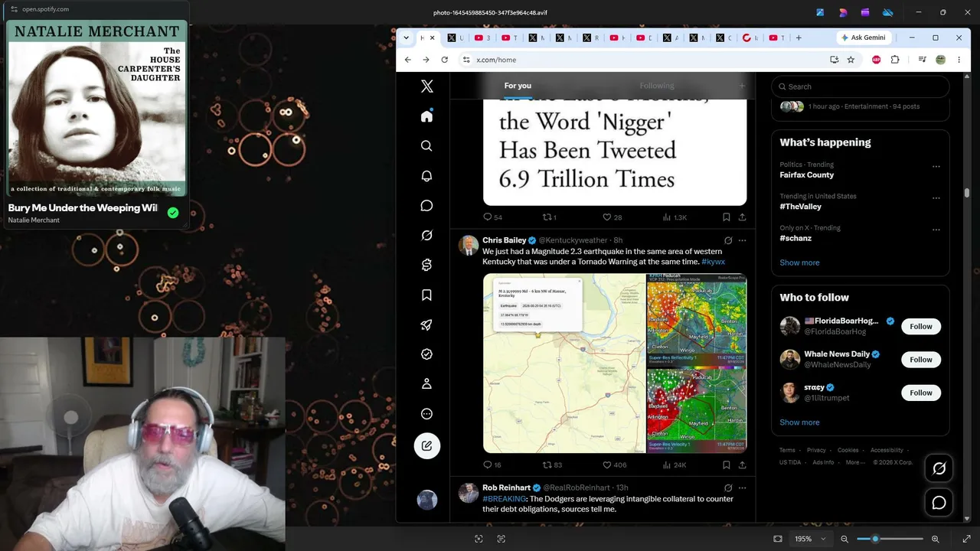Open the #BREAKING hashtag in Rob Reinhart's post

point(505,499)
